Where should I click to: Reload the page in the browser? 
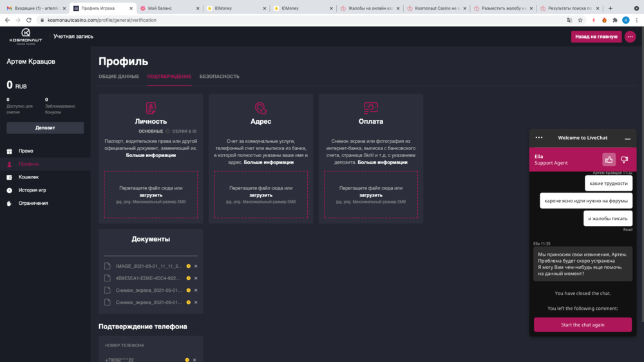tap(28, 20)
